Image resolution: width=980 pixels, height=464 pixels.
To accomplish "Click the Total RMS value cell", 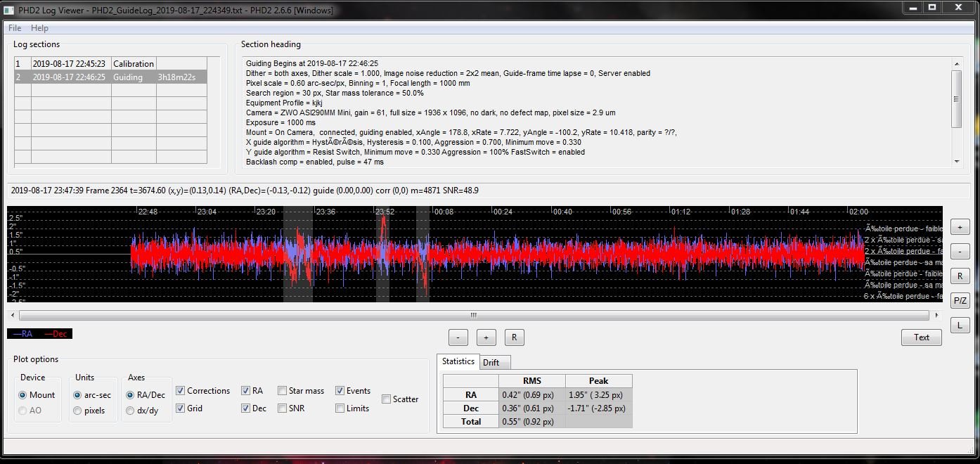I will pyautogui.click(x=531, y=422).
